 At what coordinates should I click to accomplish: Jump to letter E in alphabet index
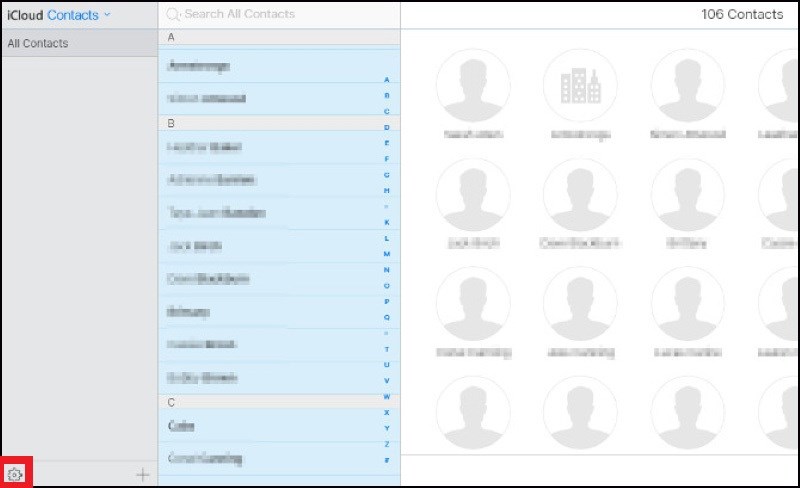click(x=387, y=143)
